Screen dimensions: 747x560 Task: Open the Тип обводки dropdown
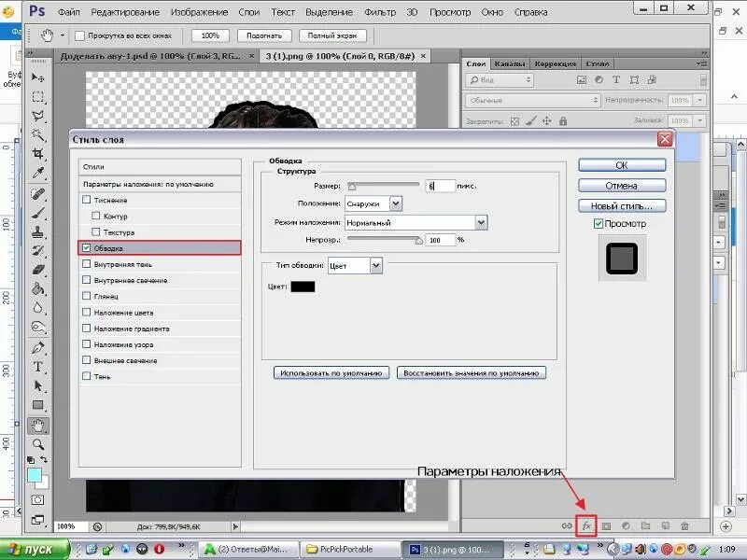[355, 266]
